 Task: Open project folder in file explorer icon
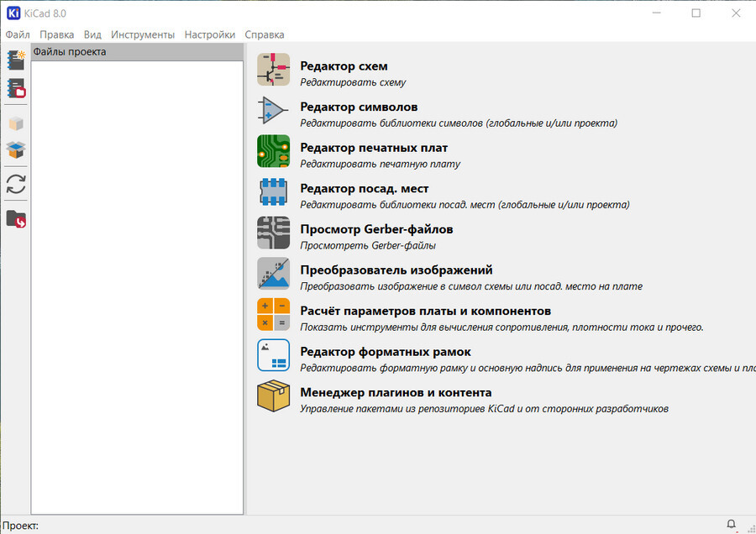[x=16, y=218]
